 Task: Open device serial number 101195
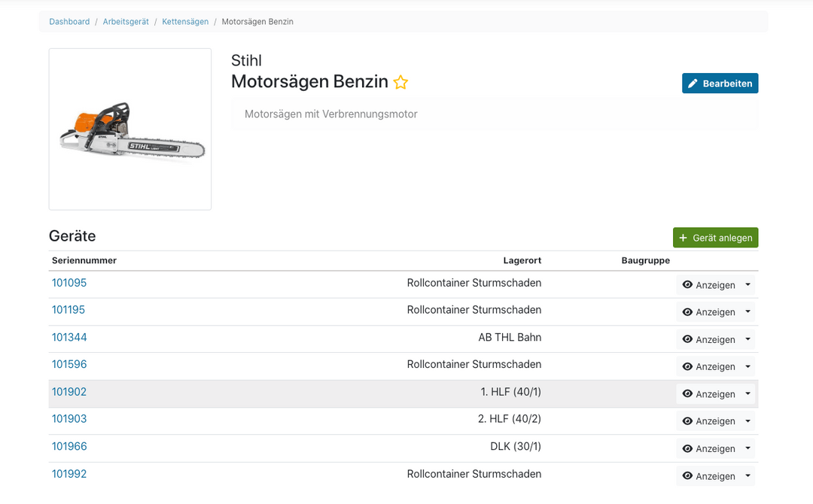point(69,310)
